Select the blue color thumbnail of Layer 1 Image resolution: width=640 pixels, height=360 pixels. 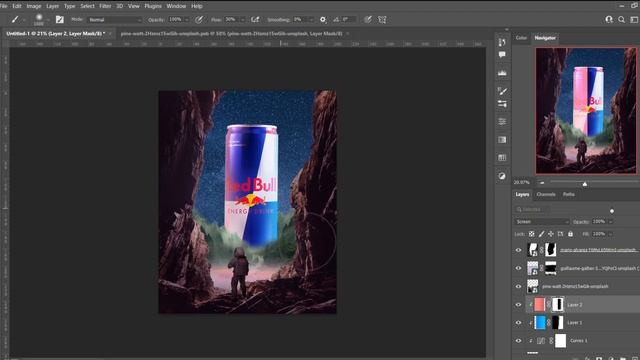pos(540,322)
